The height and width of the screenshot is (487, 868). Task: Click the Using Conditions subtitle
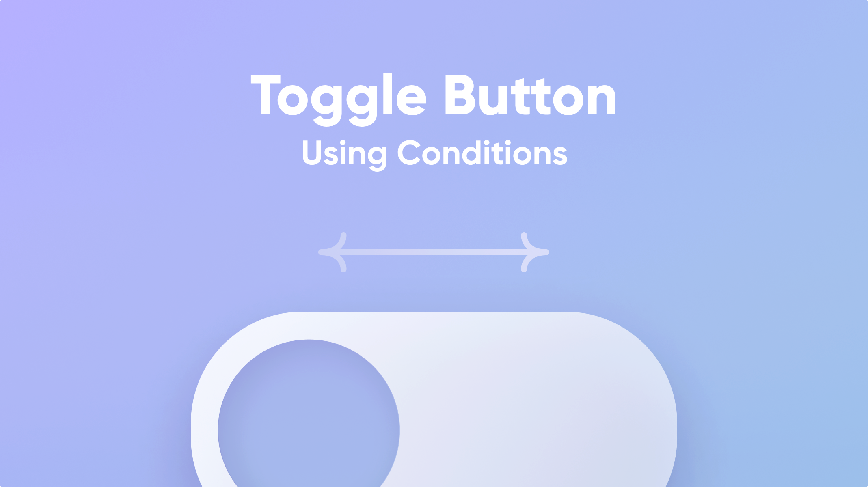coord(434,154)
